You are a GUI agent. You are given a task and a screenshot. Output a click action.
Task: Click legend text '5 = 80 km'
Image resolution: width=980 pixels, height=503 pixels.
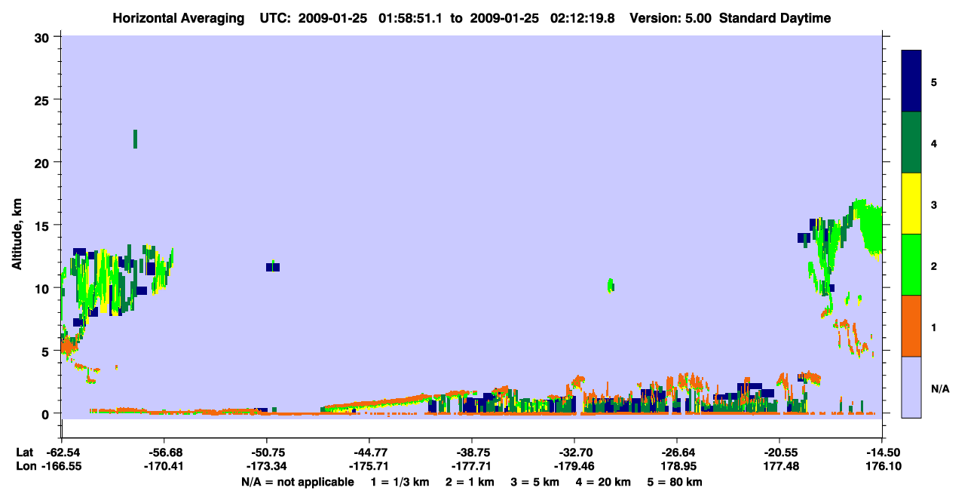click(x=676, y=482)
